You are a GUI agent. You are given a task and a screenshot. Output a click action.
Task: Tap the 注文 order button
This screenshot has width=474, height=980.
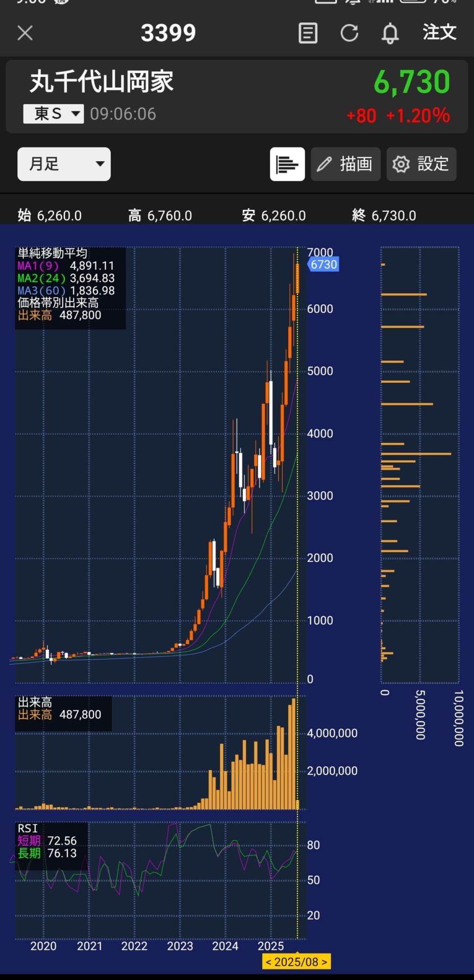439,32
